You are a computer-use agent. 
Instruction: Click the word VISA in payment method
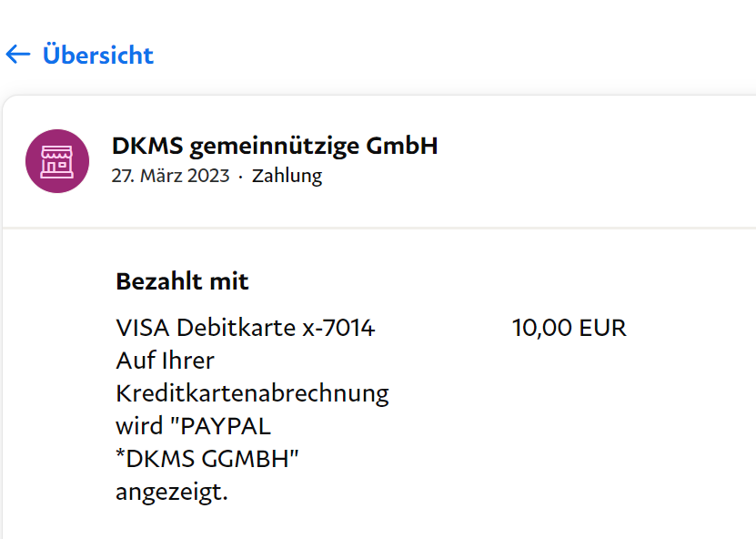coord(143,328)
